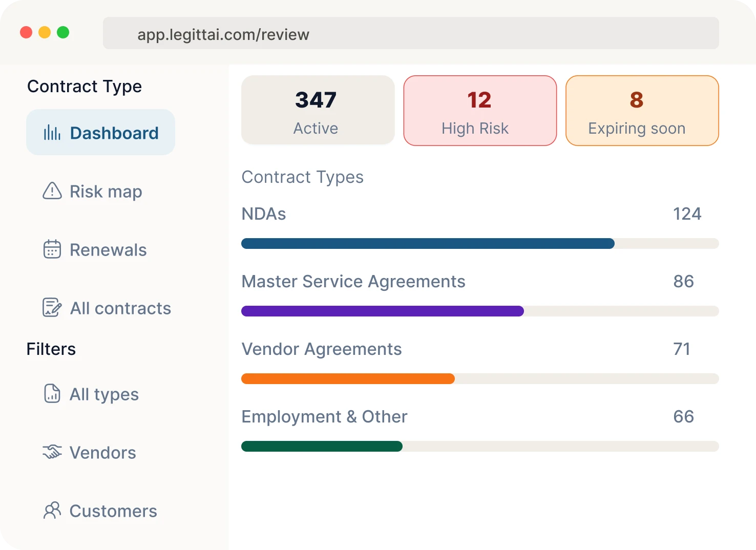View the 347 Active contracts card
Image resolution: width=756 pixels, height=550 pixels.
(317, 110)
